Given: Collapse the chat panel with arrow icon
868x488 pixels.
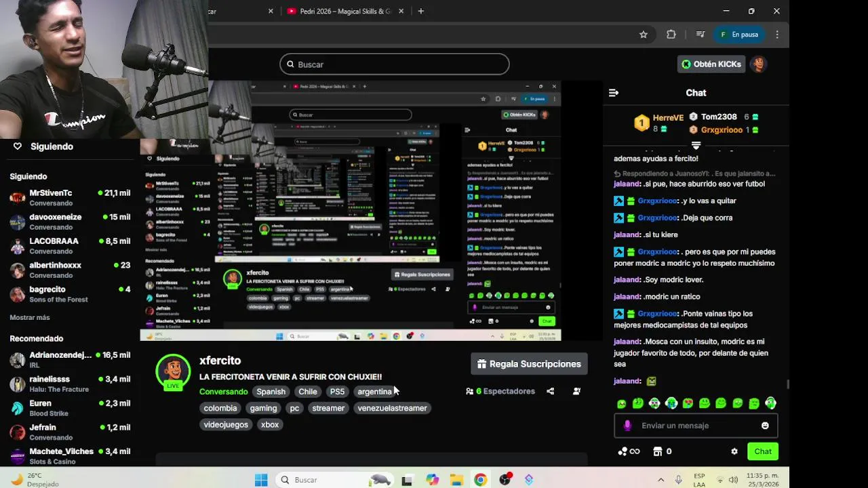Looking at the screenshot, I should pos(614,93).
